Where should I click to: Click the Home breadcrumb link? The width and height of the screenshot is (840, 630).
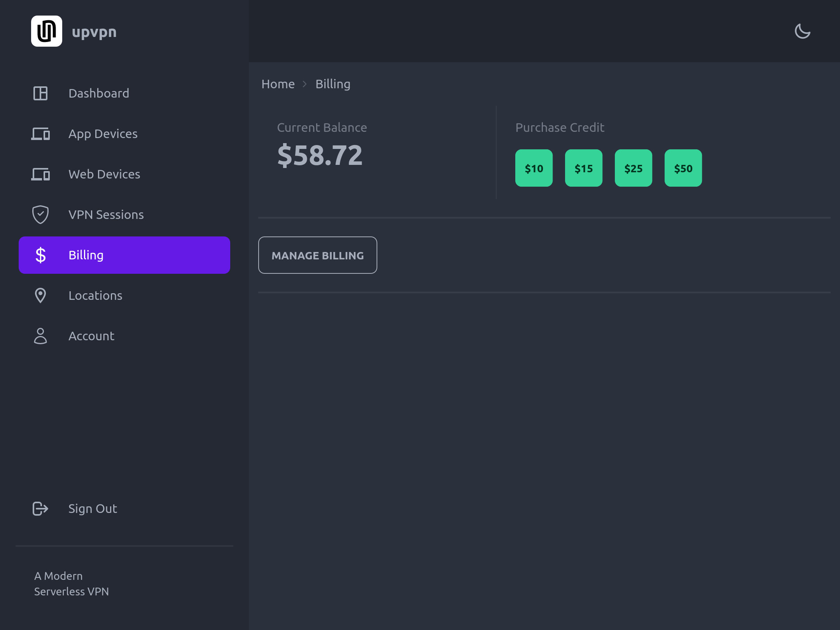[x=278, y=84]
